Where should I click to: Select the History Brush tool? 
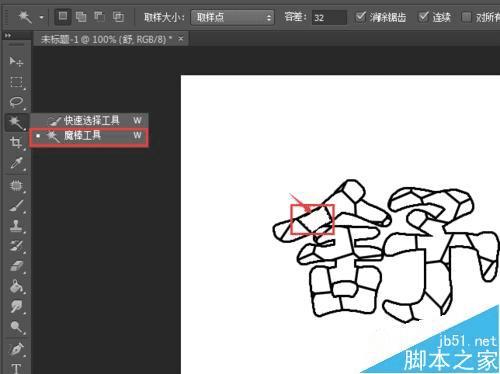[x=16, y=246]
